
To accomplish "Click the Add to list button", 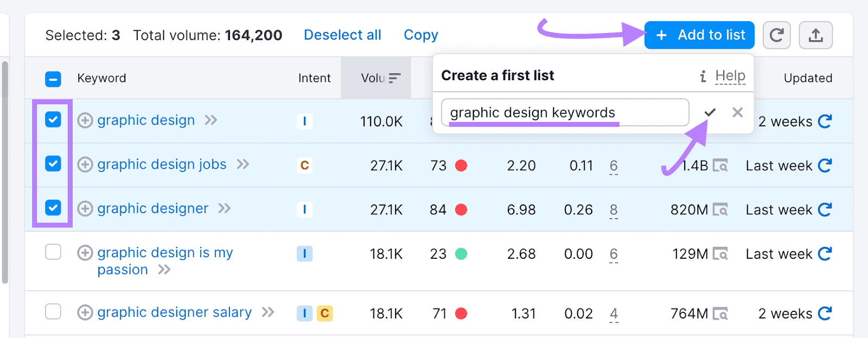I will pos(699,35).
